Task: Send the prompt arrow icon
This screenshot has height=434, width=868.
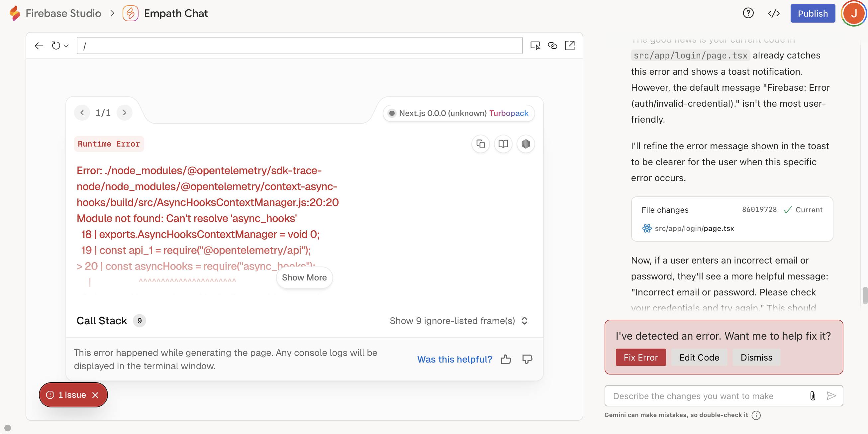Action: (831, 396)
